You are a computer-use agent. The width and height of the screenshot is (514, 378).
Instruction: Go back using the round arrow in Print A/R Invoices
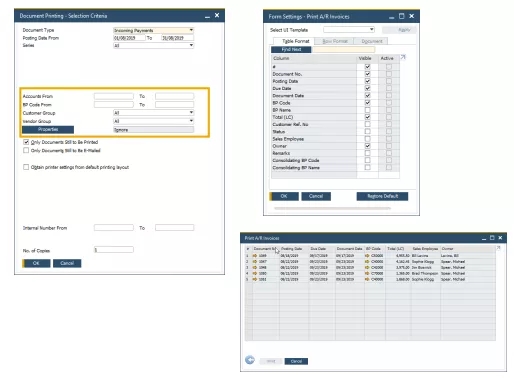tap(250, 360)
